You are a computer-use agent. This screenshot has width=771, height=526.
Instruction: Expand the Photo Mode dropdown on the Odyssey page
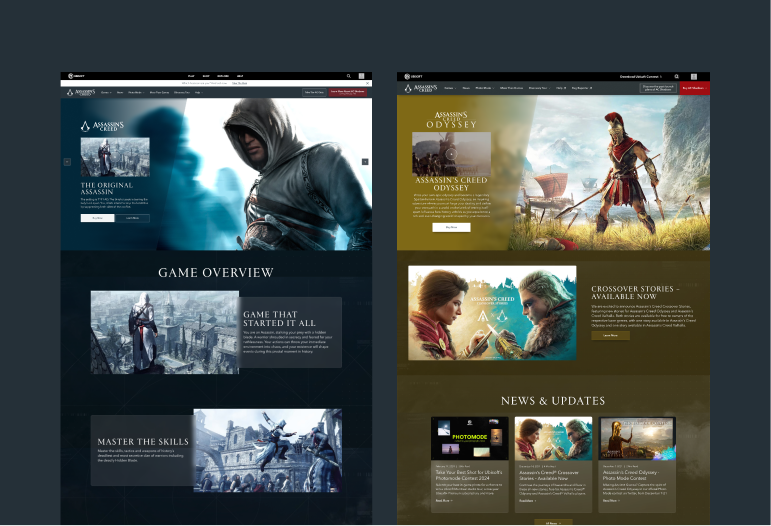pos(485,88)
